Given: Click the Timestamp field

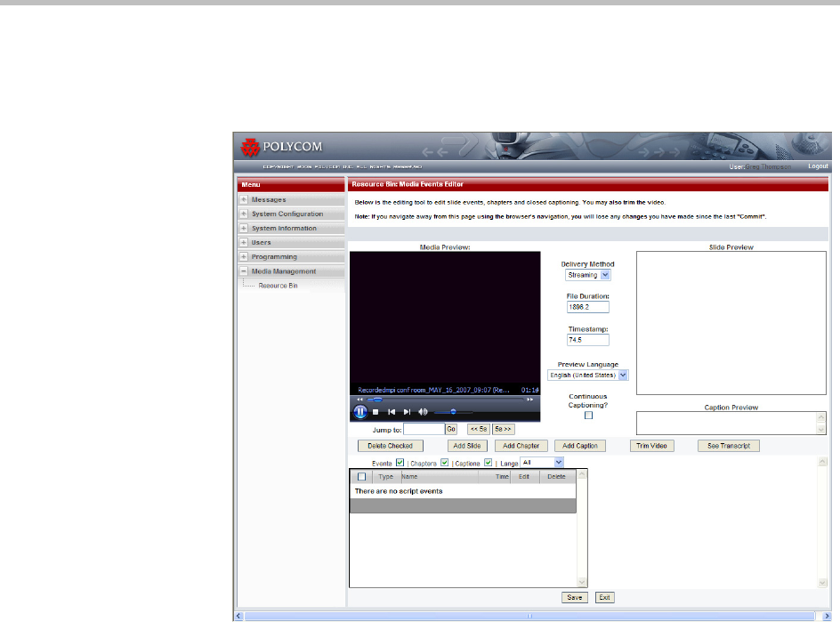Looking at the screenshot, I should 587,340.
